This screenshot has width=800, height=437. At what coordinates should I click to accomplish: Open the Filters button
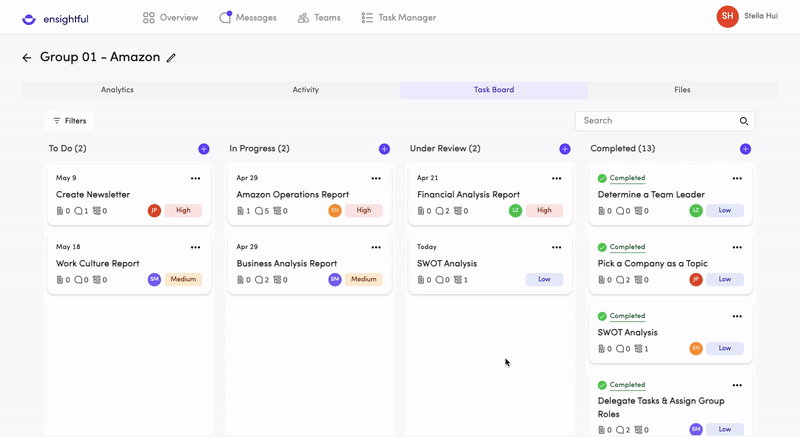(x=69, y=121)
